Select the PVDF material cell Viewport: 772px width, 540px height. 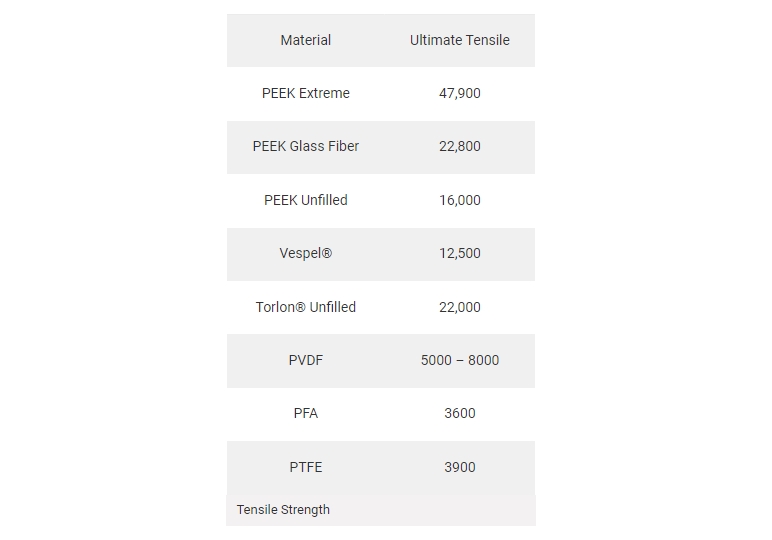pos(305,360)
